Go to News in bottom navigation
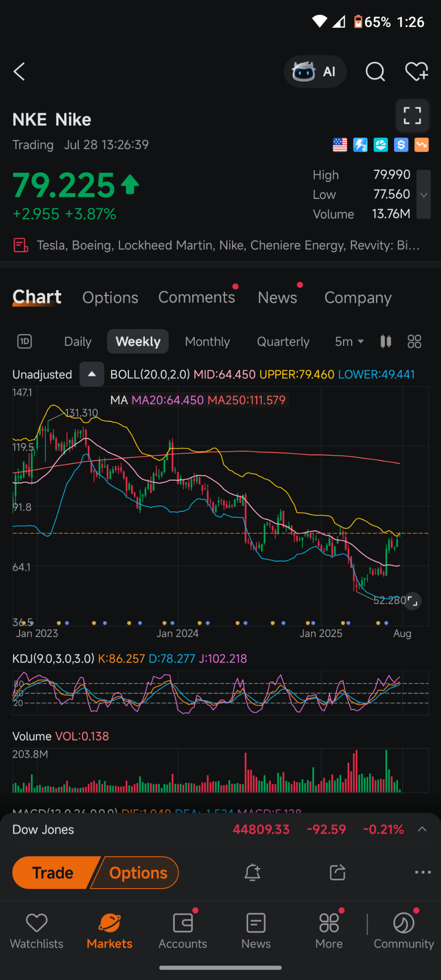 pyautogui.click(x=256, y=931)
